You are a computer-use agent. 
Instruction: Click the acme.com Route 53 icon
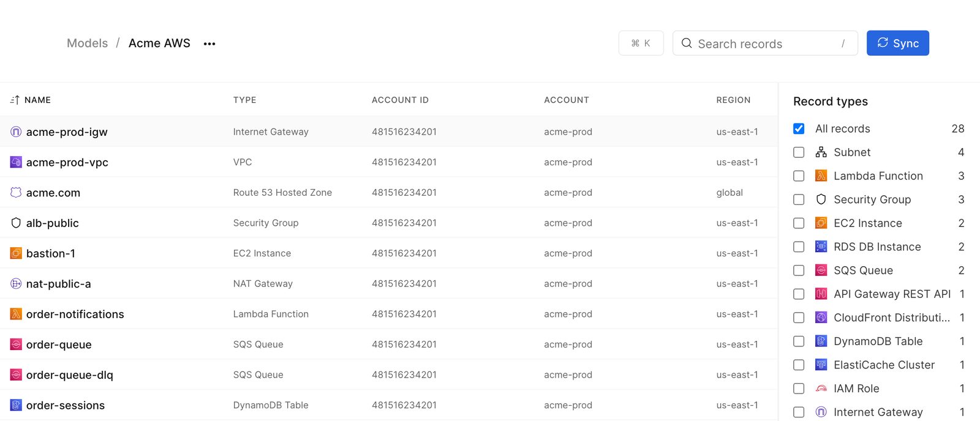[16, 192]
